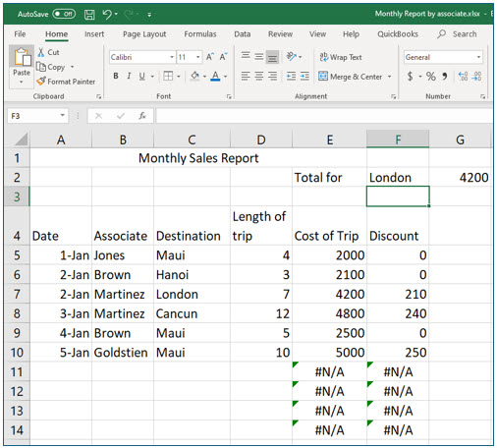The height and width of the screenshot is (448, 497).
Task: Click the Undo arrow icon
Action: coord(107,14)
